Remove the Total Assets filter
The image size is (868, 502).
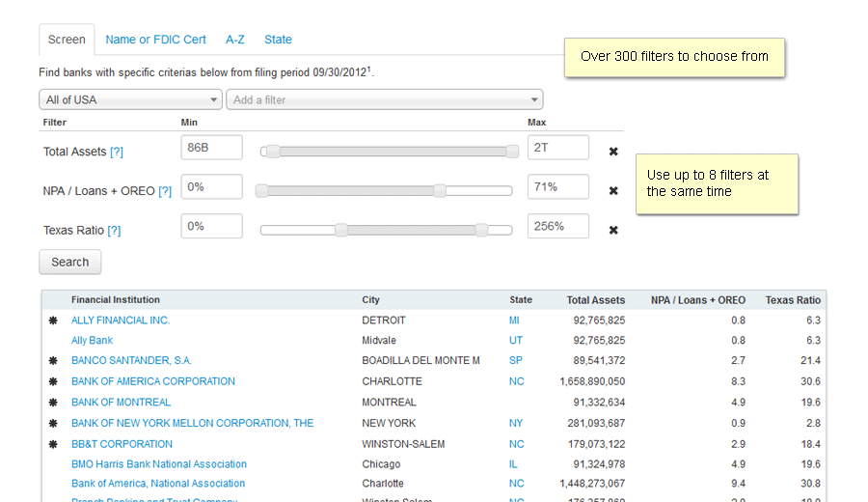point(613,152)
